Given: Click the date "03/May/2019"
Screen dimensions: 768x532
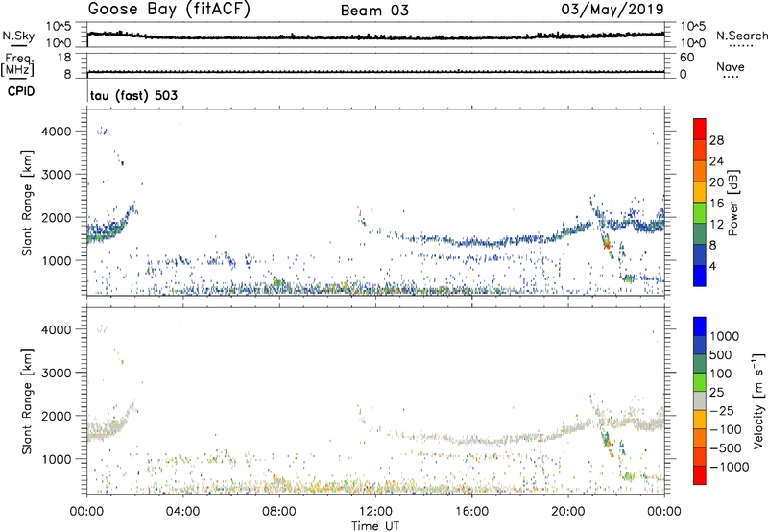Looking at the screenshot, I should coord(612,10).
